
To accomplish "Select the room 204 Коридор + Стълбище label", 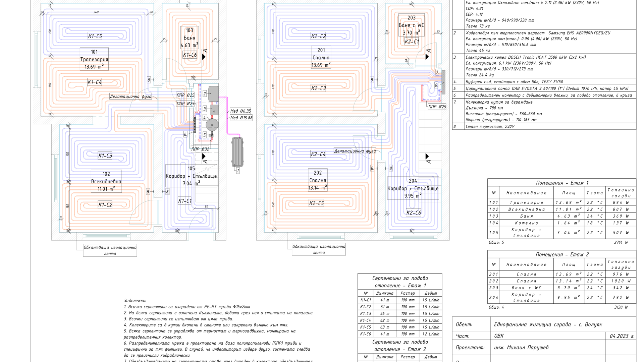I will [x=413, y=188].
